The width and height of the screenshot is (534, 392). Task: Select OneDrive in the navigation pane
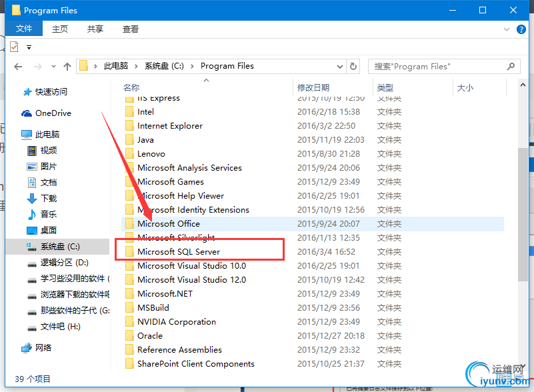tap(46, 113)
